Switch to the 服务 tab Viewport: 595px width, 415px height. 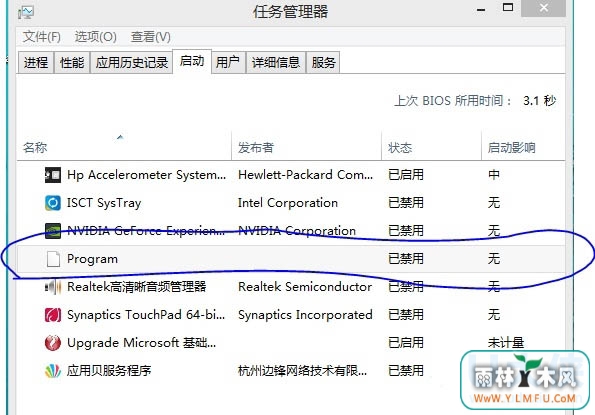coord(324,62)
